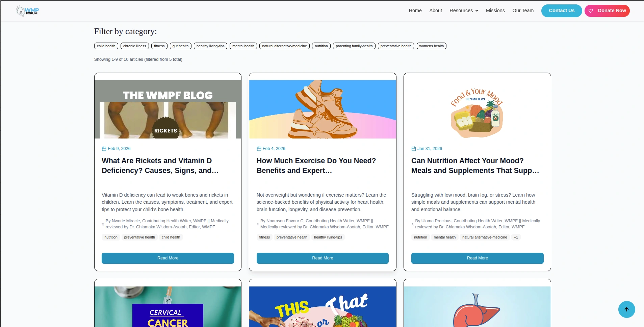Filter articles by preventative health
This screenshot has width=644, height=327.
[396, 46]
